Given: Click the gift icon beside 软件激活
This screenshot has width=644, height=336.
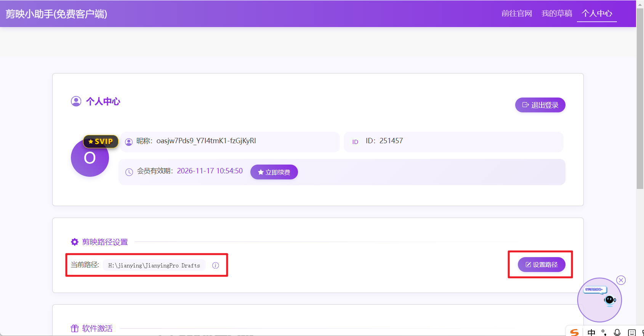Looking at the screenshot, I should 75,328.
